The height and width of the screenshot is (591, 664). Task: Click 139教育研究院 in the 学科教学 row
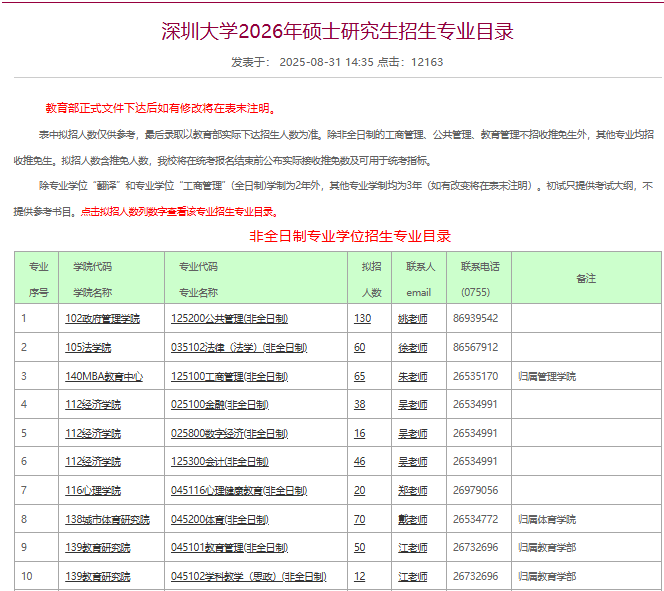(98, 576)
